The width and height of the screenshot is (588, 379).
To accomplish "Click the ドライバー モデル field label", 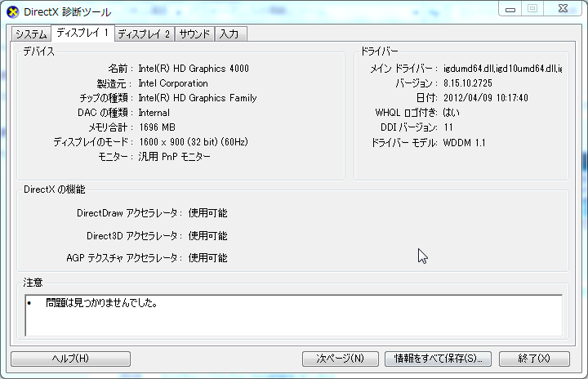I will pyautogui.click(x=404, y=143).
